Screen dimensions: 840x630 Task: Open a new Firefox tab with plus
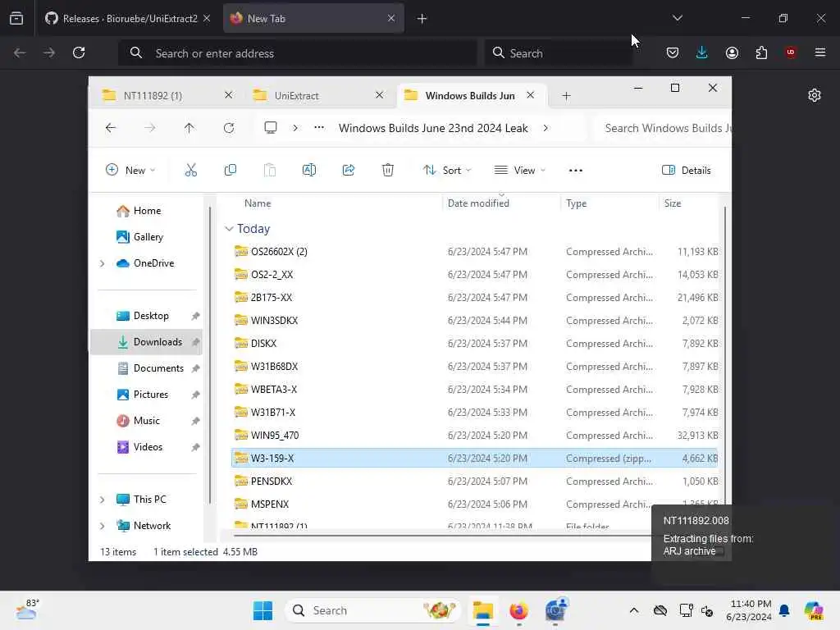tap(422, 19)
